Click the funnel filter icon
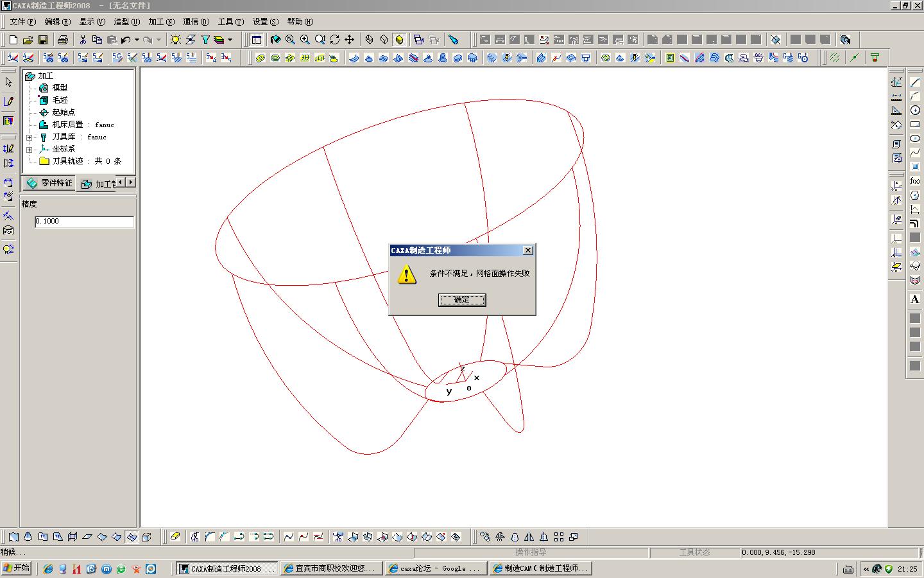The height and width of the screenshot is (578, 924). [x=205, y=40]
